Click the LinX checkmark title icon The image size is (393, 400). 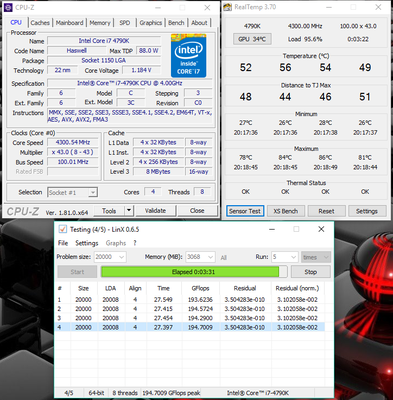62,229
